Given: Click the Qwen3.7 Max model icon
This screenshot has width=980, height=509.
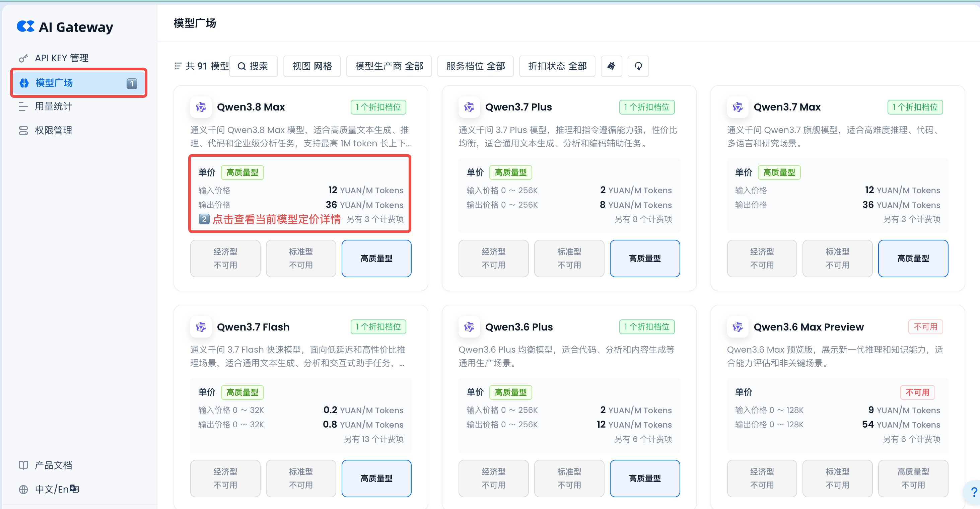Looking at the screenshot, I should (x=738, y=107).
